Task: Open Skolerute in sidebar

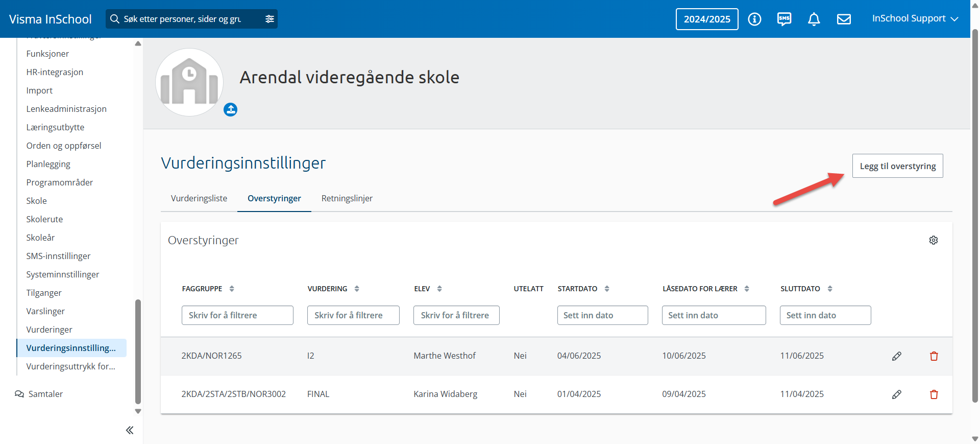Action: [44, 219]
